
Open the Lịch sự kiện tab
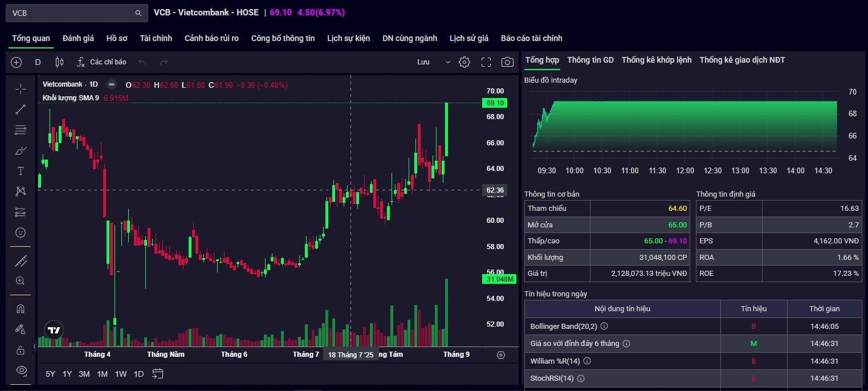tap(348, 38)
